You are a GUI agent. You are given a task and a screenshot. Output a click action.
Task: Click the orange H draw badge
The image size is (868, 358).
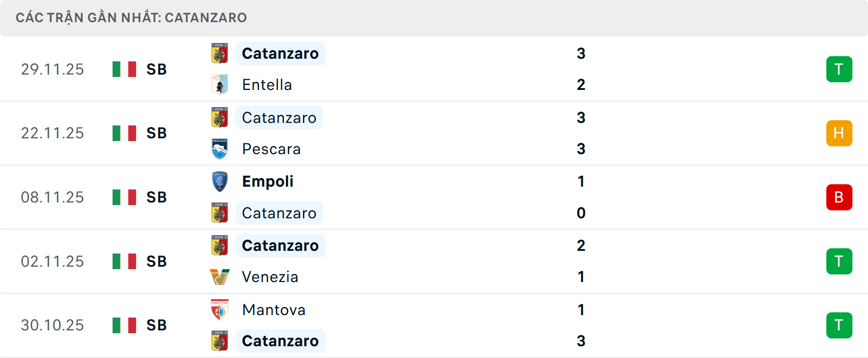pyautogui.click(x=839, y=133)
